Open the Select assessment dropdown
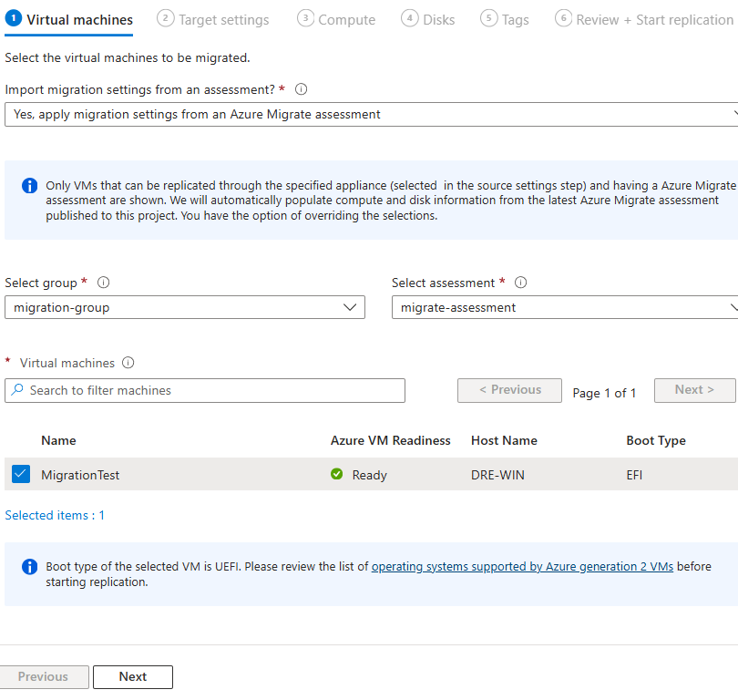 coord(565,307)
